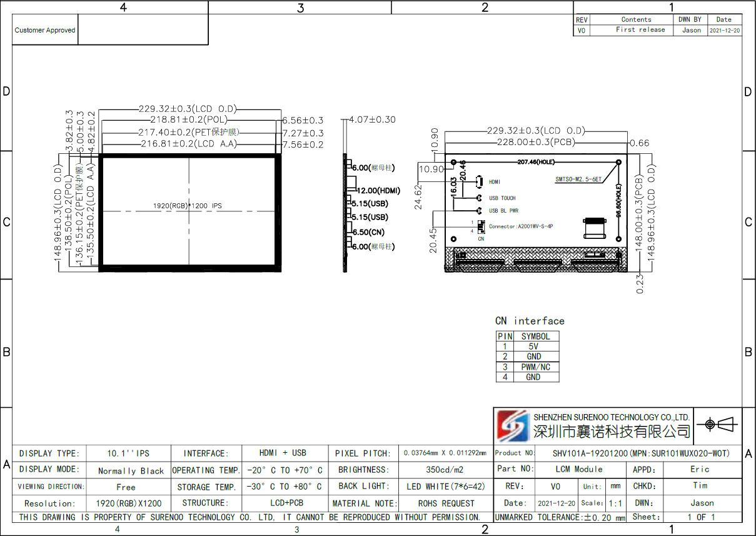
Task: Click the 229.32±0.3 LCD O.D dimension on front view
Action: pos(188,109)
